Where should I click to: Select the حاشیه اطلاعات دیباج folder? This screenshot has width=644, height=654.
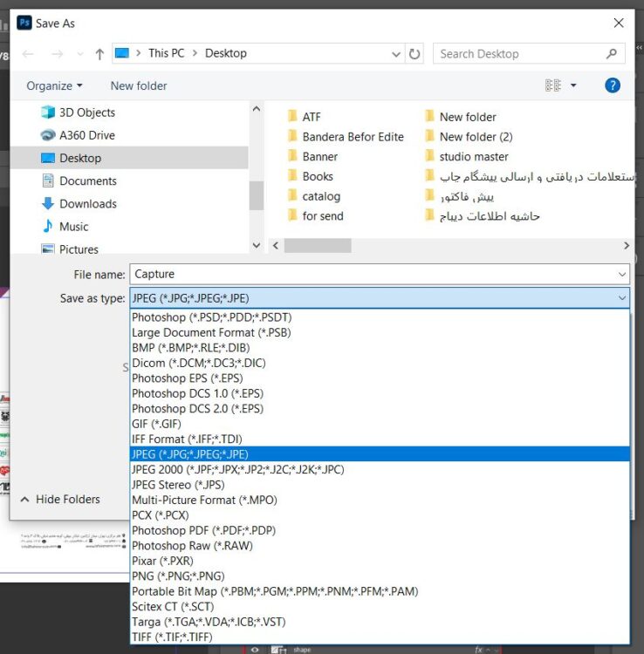[x=483, y=216]
